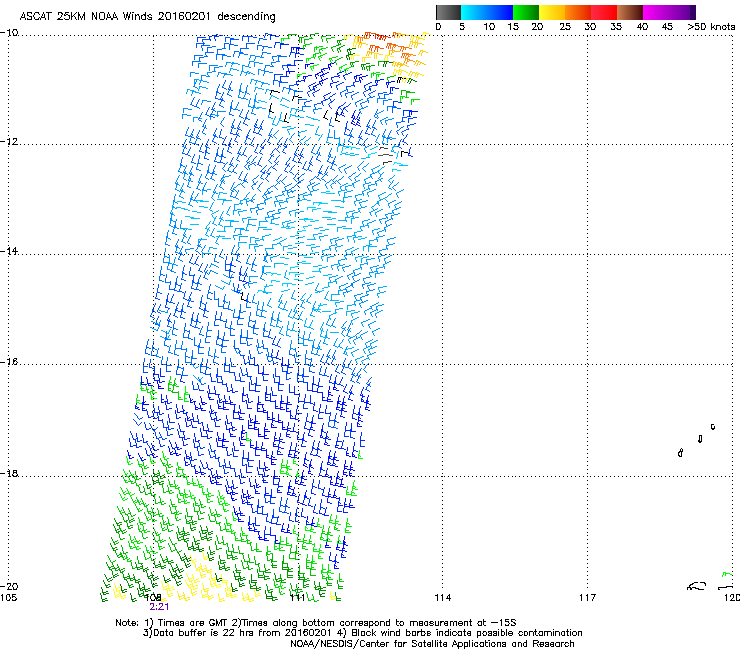Click the purple 2:21 swath time label
The width and height of the screenshot is (740, 650).
click(x=159, y=607)
